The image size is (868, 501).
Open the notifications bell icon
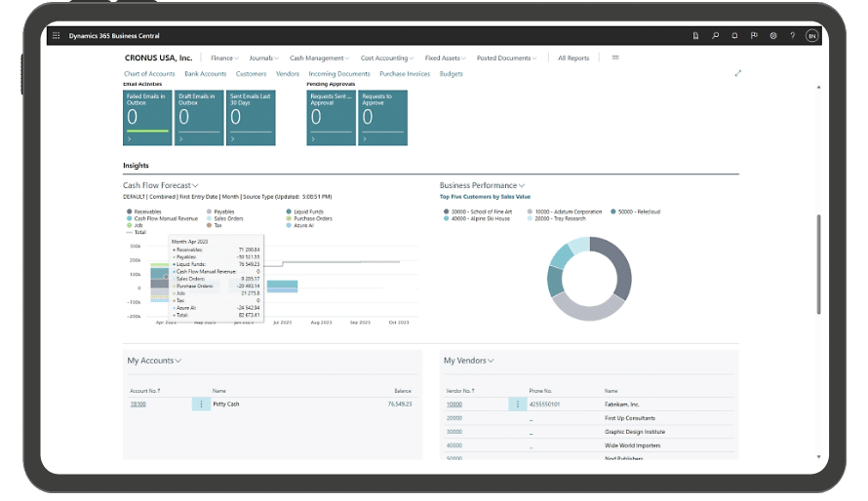pos(734,36)
